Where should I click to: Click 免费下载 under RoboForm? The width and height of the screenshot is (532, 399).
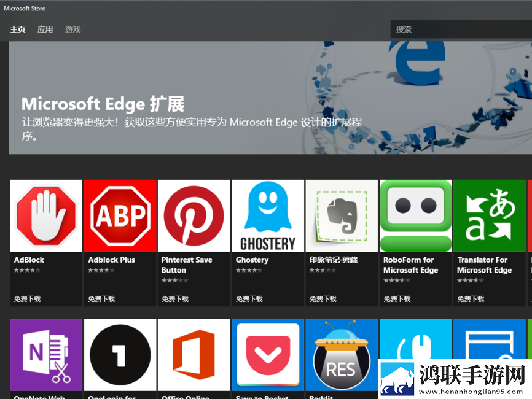pyautogui.click(x=397, y=299)
